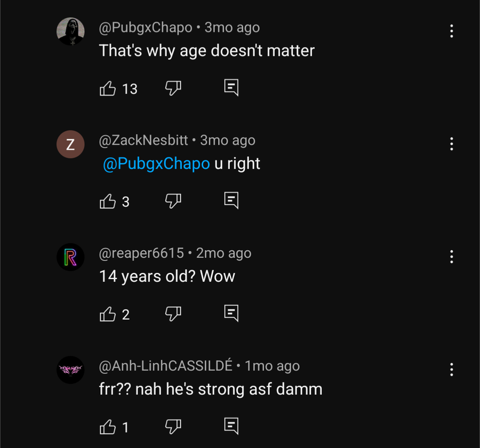This screenshot has width=480, height=448.
Task: Reply to @Anh-LinhCASSILDÉ's comment
Action: click(x=231, y=427)
